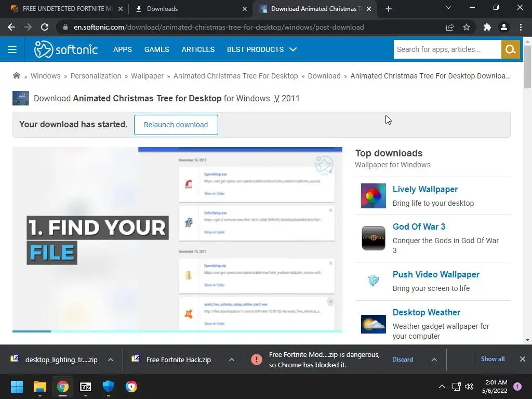Switch to the Downloads tab
Viewport: 532px width, 399px height.
point(190,9)
